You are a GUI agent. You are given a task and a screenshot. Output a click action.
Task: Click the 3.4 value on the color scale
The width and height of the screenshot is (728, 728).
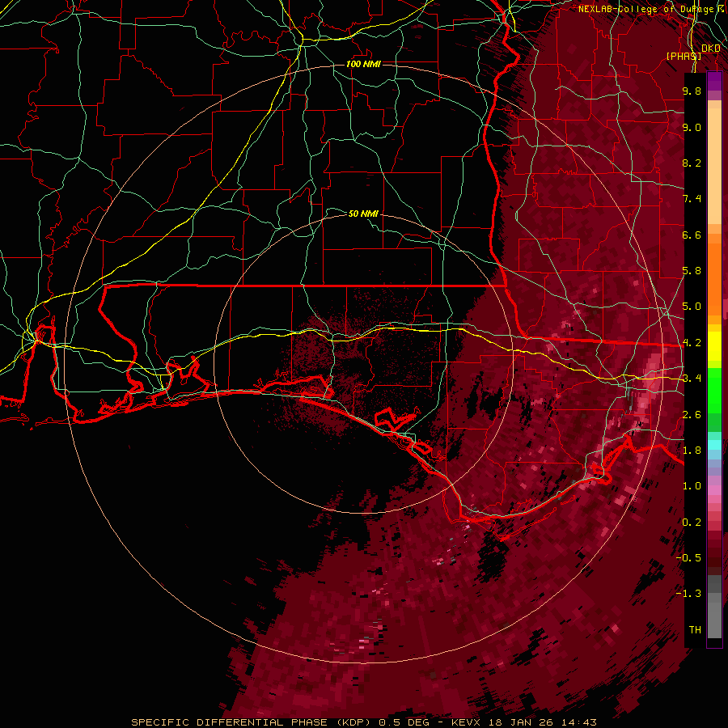point(692,379)
